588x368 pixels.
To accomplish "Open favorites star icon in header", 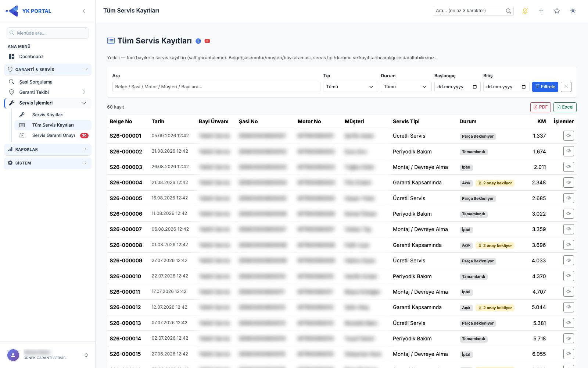I will point(557,11).
